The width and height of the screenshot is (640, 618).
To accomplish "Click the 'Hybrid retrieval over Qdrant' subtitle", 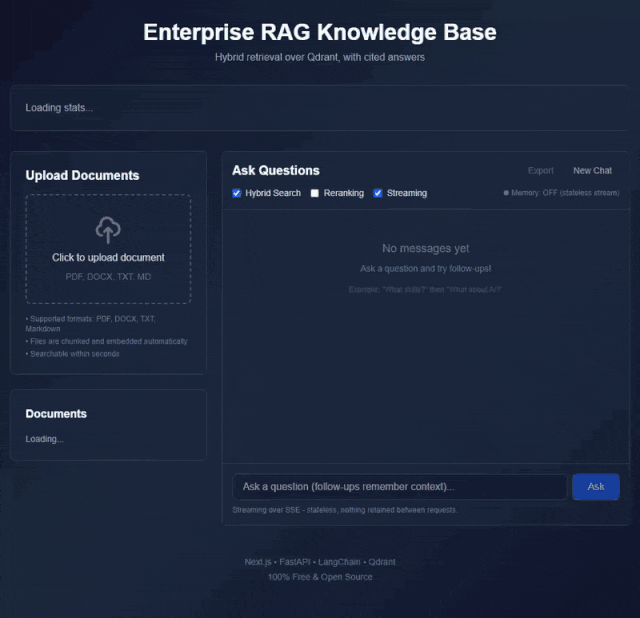I will click(320, 57).
